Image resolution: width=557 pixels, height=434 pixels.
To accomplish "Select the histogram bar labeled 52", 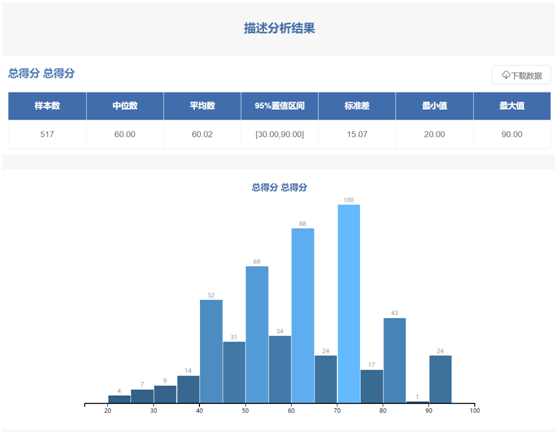I will (x=211, y=351).
